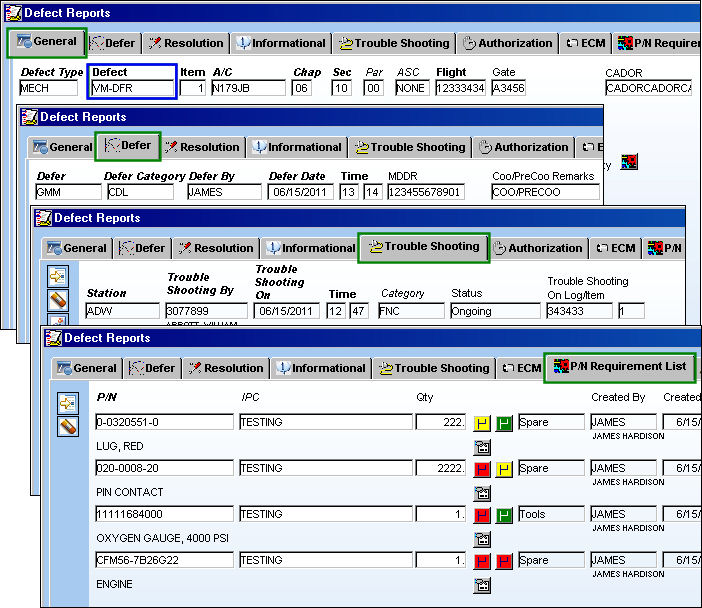Open Authorization tab in topmost window
This screenshot has width=702, height=608.
pyautogui.click(x=508, y=43)
